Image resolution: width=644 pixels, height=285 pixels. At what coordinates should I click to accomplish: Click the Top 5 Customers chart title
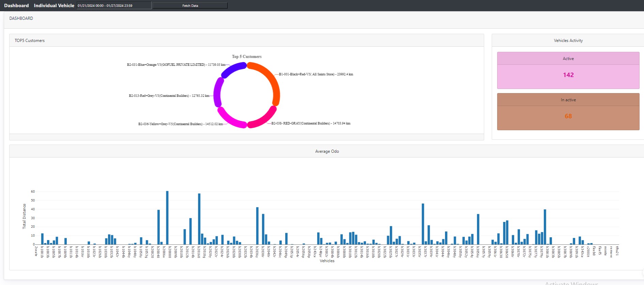247,57
